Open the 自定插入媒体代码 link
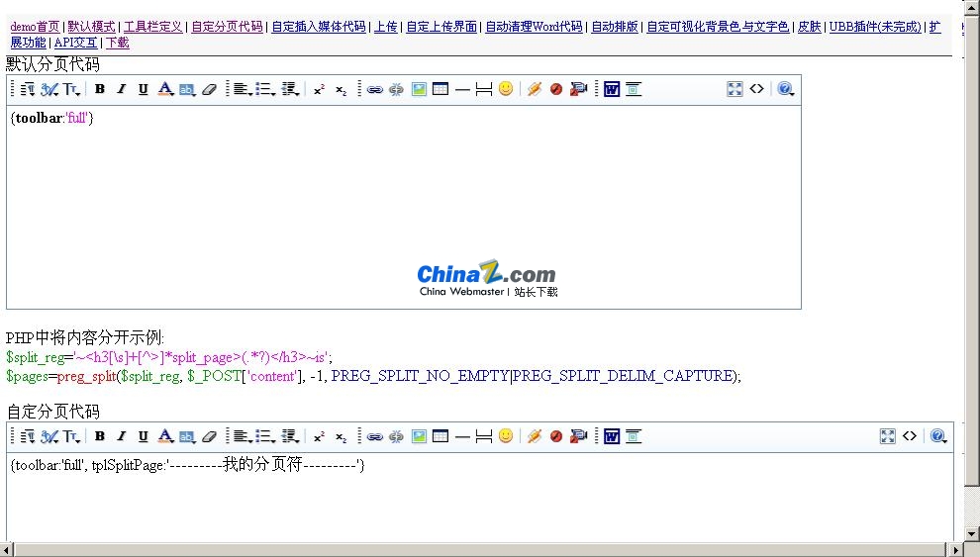Viewport: 980px width, 557px height. [x=319, y=27]
